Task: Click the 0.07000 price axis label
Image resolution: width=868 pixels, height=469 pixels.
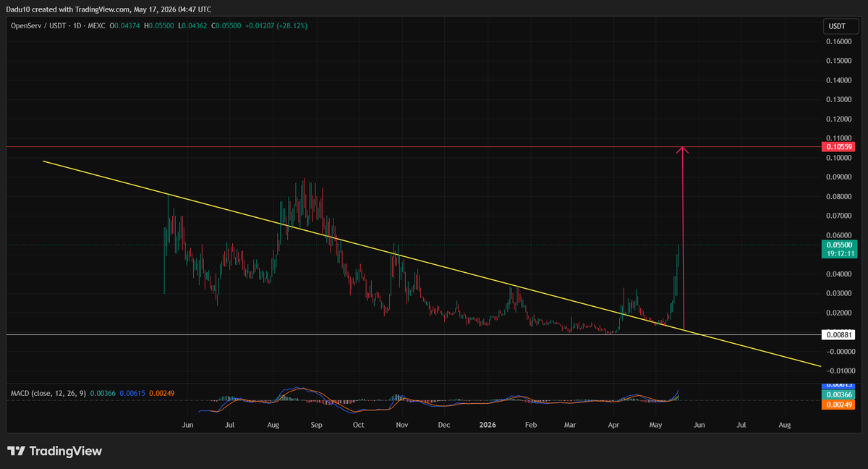Action: click(x=839, y=216)
